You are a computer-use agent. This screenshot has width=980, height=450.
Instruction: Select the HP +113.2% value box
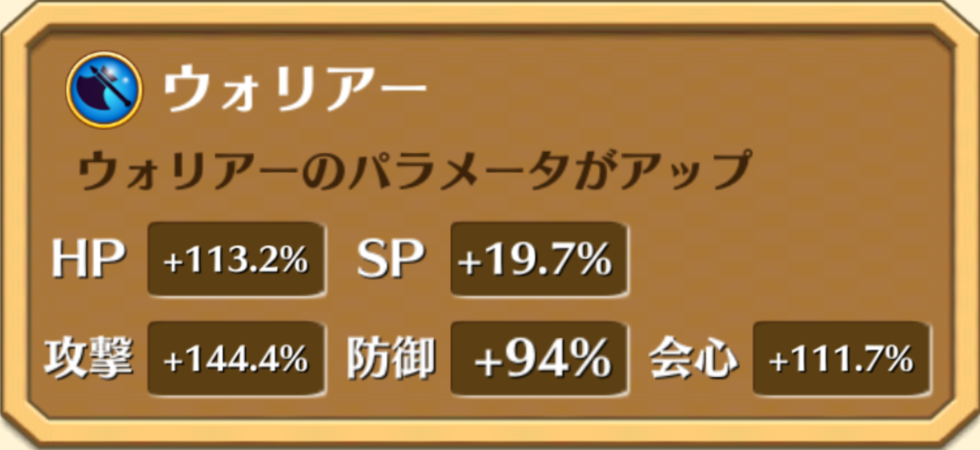click(236, 260)
